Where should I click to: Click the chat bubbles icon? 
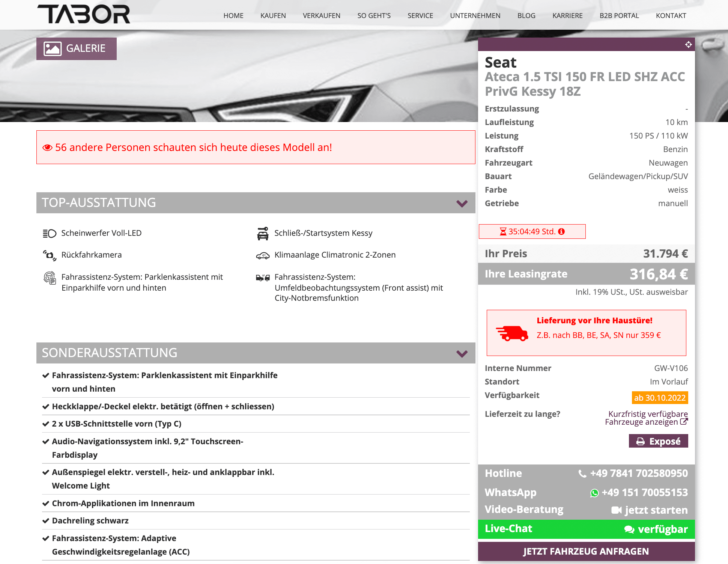tap(629, 529)
